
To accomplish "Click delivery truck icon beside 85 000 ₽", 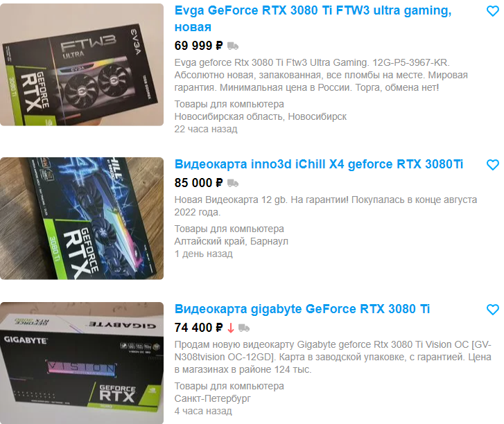I will [233, 184].
